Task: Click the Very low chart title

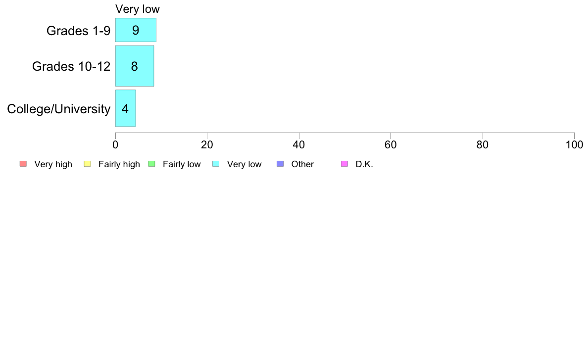Action: pos(138,9)
